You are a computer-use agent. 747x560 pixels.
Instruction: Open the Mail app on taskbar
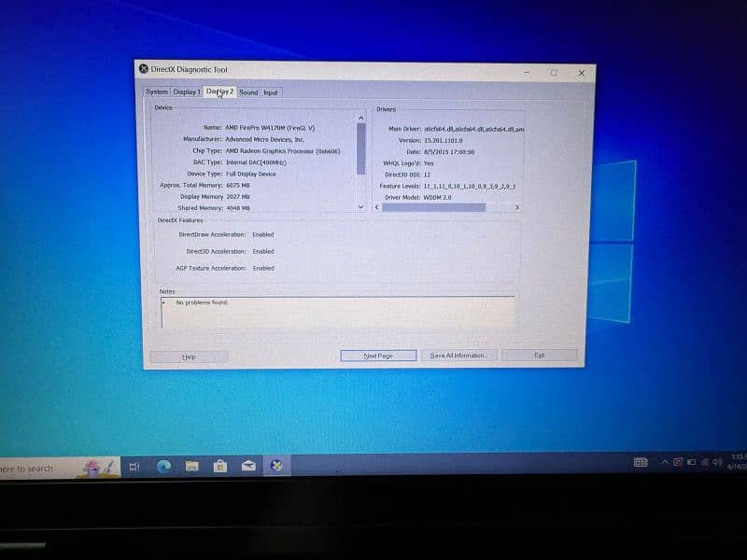[x=248, y=467]
